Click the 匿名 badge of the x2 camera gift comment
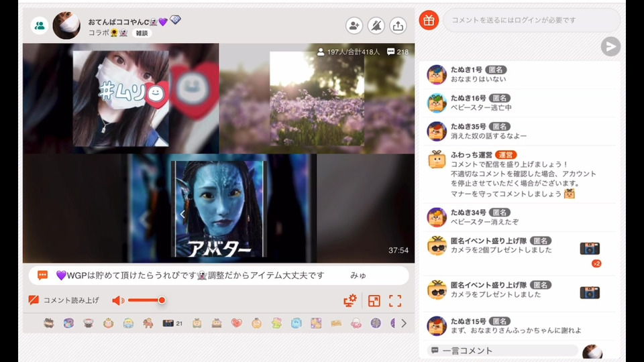The image size is (644, 362). 541,241
